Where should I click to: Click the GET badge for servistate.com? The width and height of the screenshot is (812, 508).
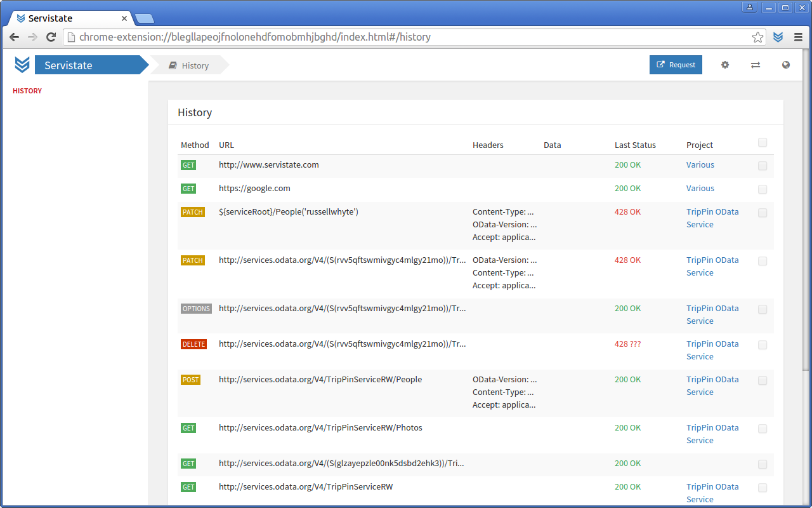(x=188, y=165)
